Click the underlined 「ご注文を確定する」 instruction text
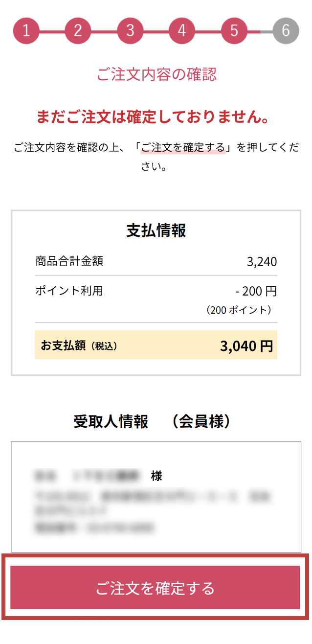This screenshot has width=312, height=644. [183, 148]
